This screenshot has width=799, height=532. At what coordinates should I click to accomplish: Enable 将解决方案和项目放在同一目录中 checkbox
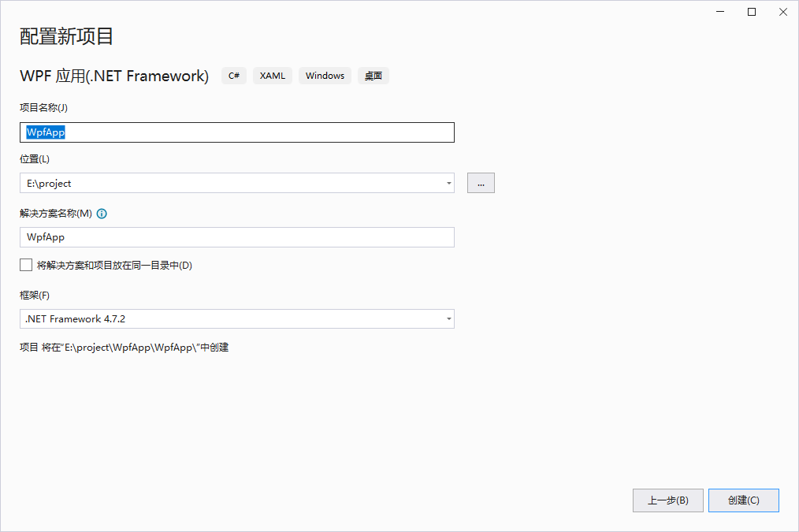click(26, 266)
